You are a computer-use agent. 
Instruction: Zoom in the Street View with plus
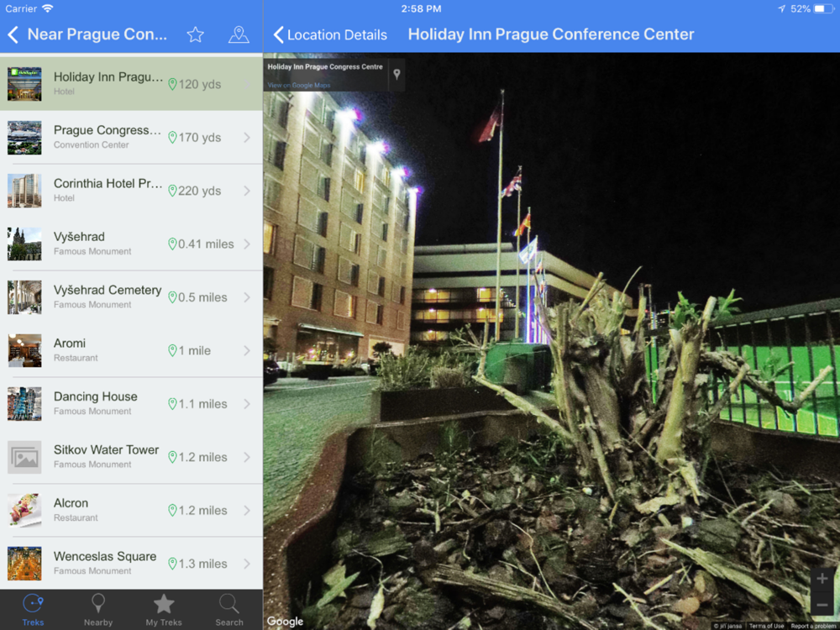coord(822,579)
